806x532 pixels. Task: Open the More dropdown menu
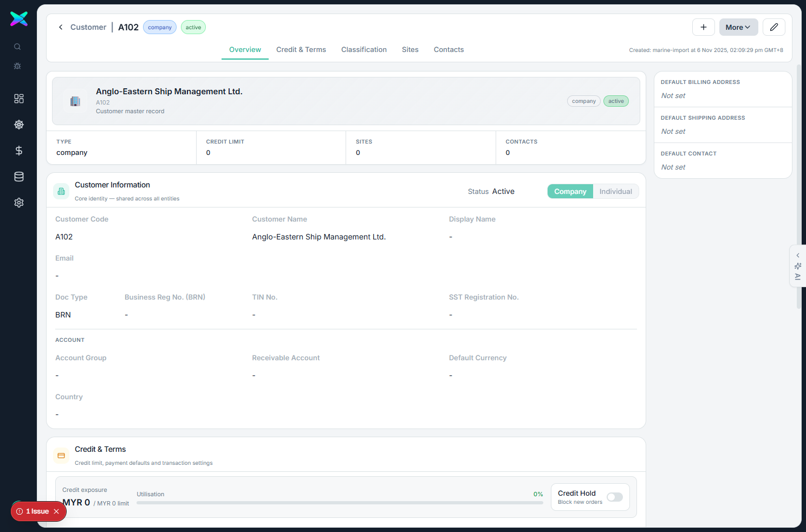pos(738,27)
